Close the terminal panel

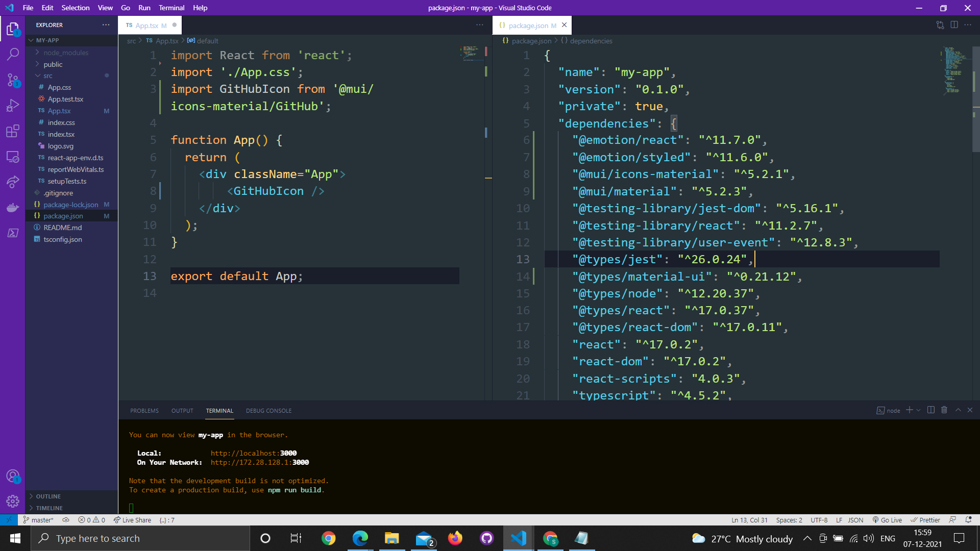coord(970,410)
